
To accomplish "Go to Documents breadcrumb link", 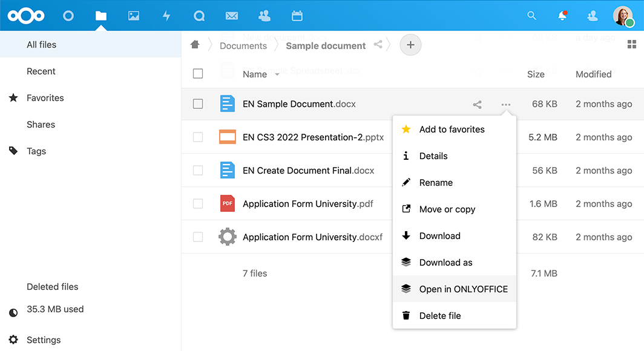I will pyautogui.click(x=243, y=46).
